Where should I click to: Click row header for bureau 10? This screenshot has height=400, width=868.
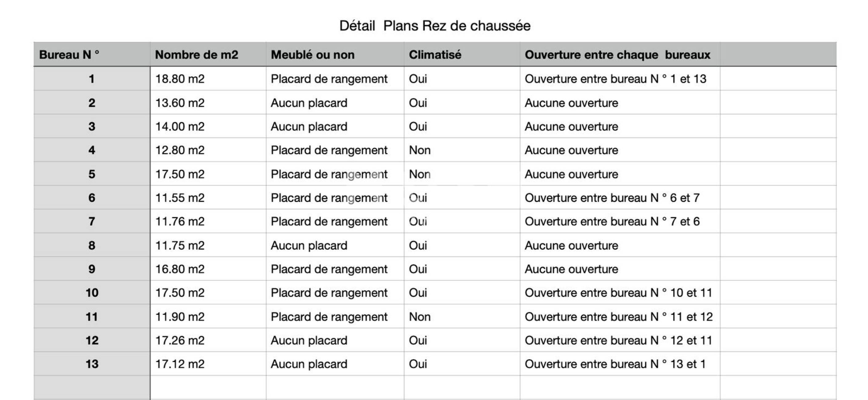point(92,293)
